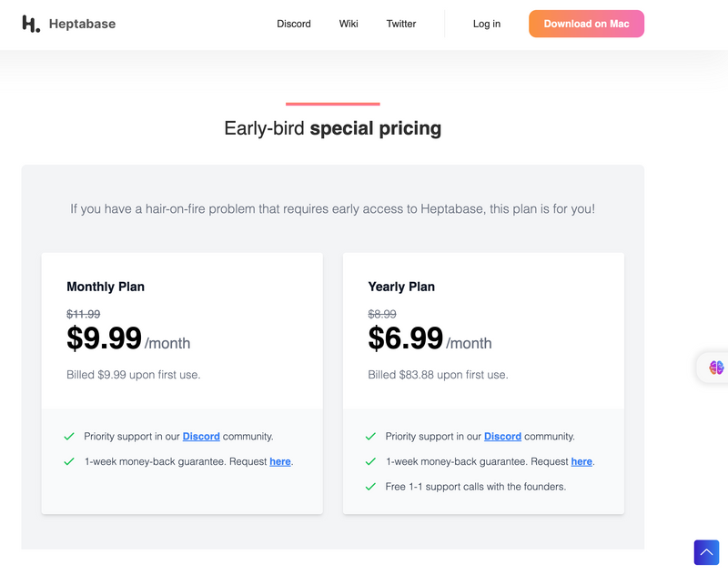Open Discord link in Yearly Plan features
Viewport: 728px width, 575px height.
[x=502, y=437]
